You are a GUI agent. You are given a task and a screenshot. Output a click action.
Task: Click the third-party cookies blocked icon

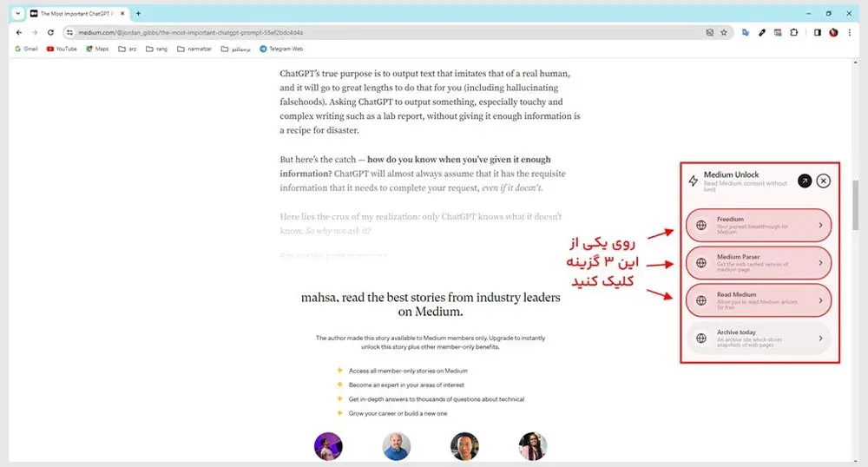710,33
